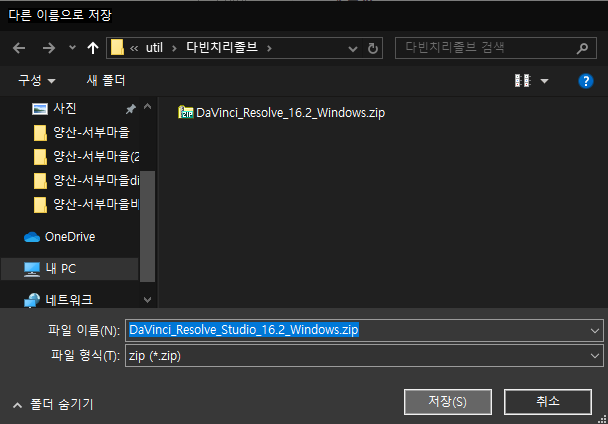Open the 파일 형식 zip combo box
This screenshot has height=424, width=608.
[364, 356]
